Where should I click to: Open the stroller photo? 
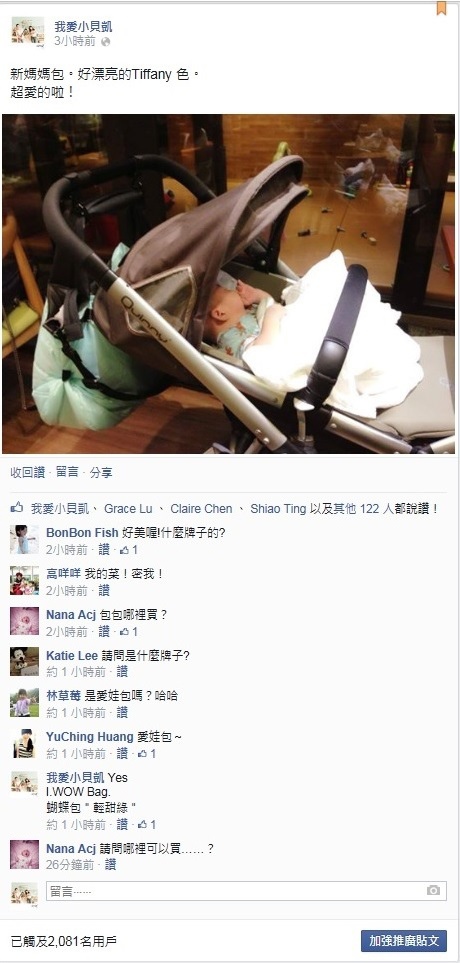(228, 284)
